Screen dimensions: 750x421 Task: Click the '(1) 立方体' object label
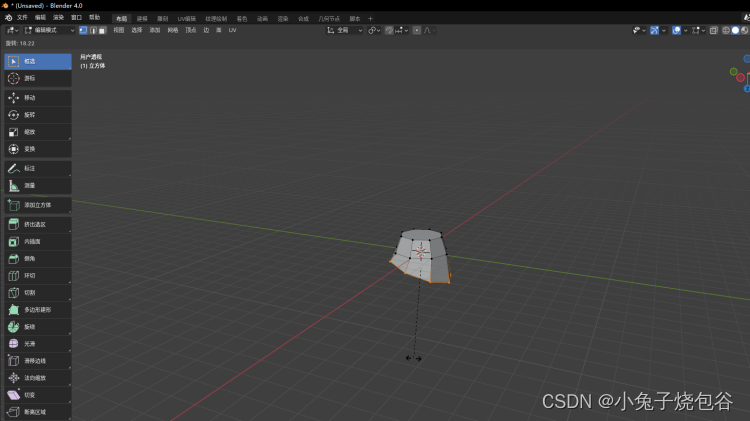click(93, 66)
